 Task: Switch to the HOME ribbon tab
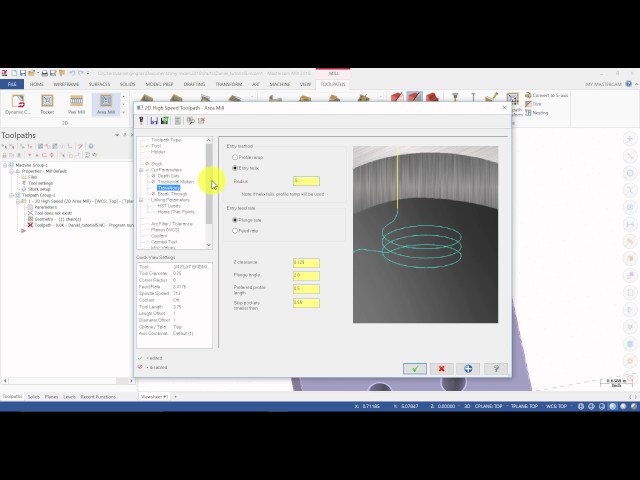[x=36, y=84]
